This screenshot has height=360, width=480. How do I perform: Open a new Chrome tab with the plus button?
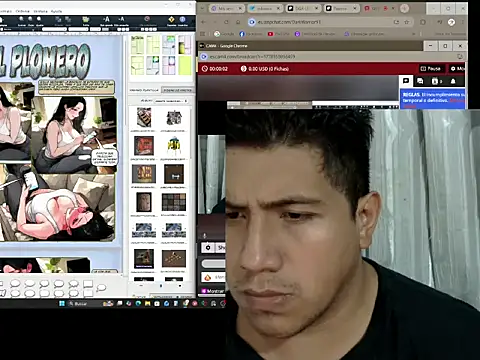[404, 8]
